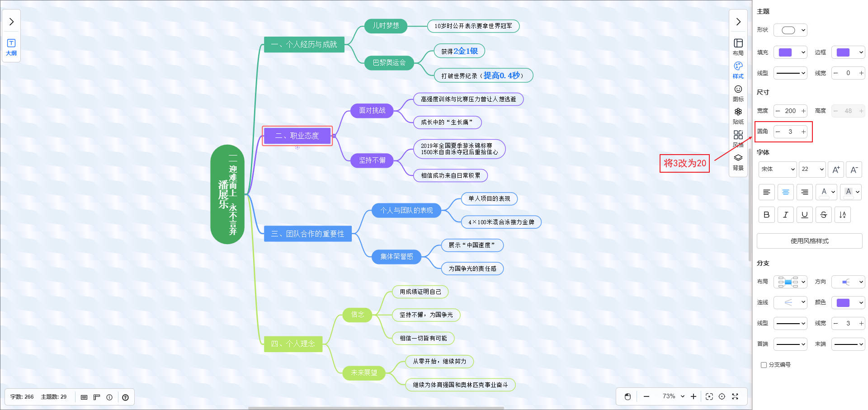Enable the 分支编号 checkbox

click(x=764, y=365)
